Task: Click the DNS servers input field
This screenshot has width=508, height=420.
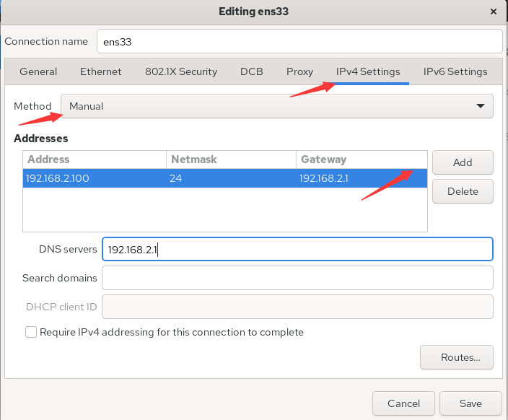Action: [297, 249]
